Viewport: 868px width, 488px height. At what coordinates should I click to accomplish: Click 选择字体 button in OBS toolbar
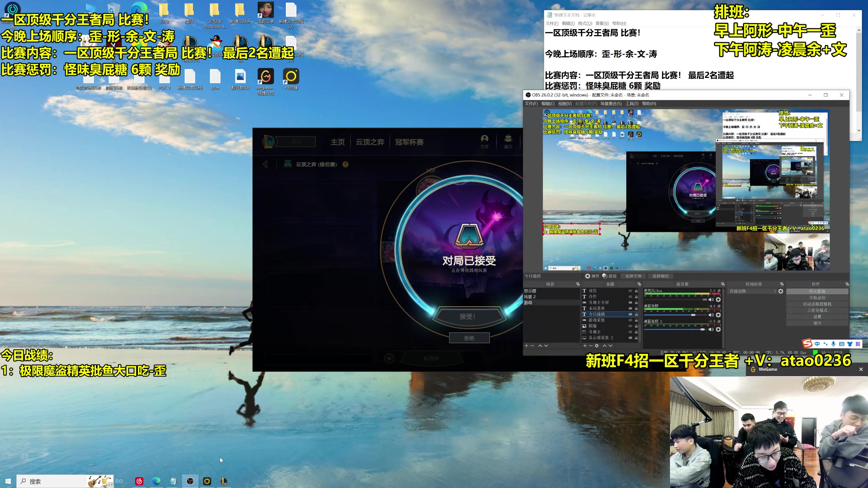[633, 276]
